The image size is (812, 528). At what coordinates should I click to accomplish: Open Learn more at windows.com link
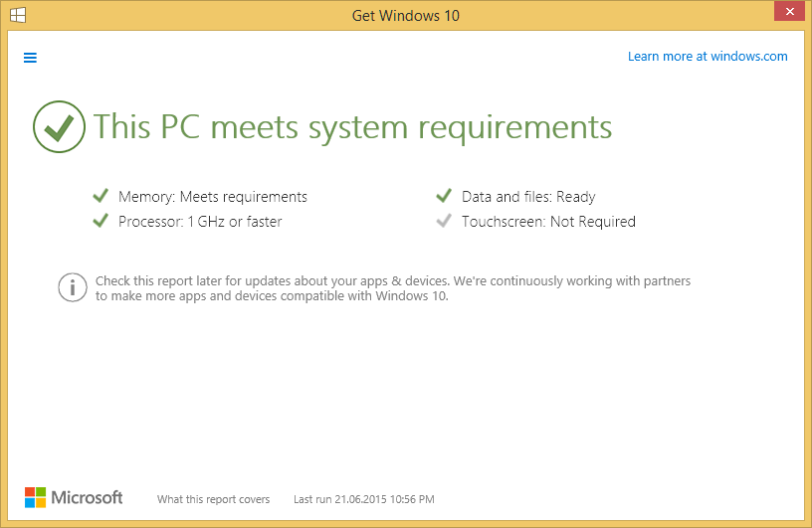coord(708,56)
